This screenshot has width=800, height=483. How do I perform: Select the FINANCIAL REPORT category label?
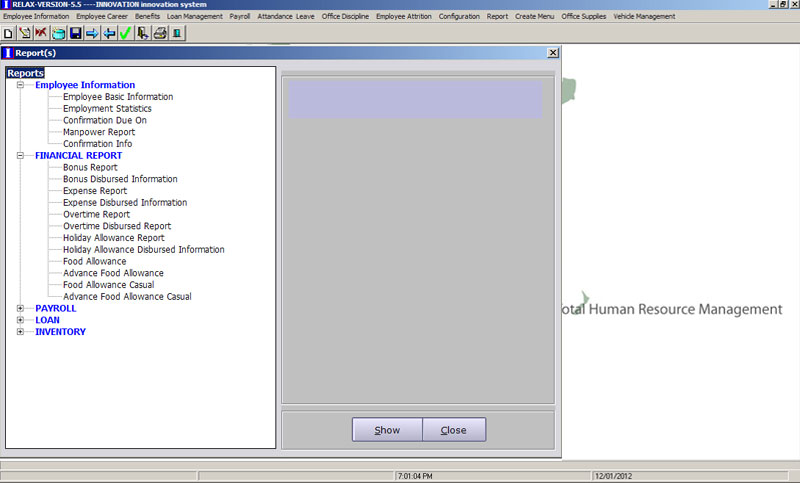coord(79,156)
